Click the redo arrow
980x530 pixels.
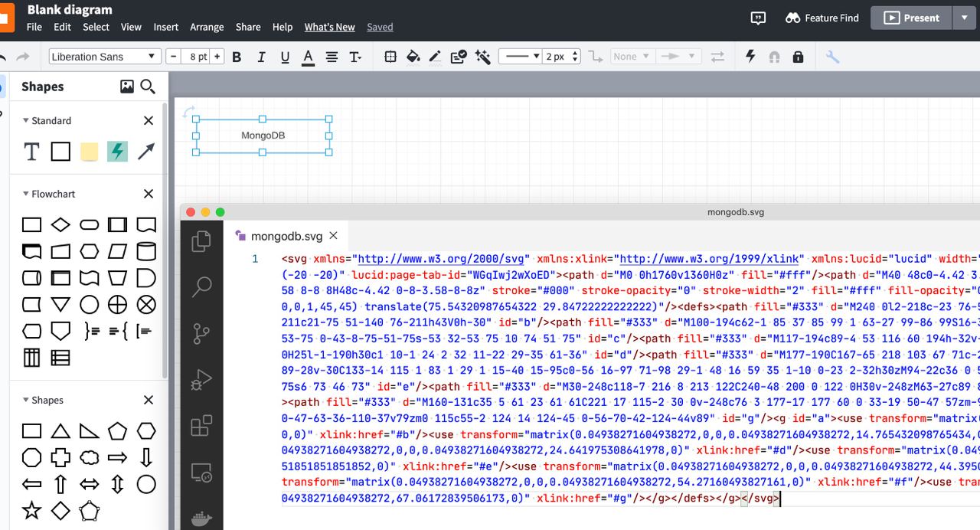point(23,57)
